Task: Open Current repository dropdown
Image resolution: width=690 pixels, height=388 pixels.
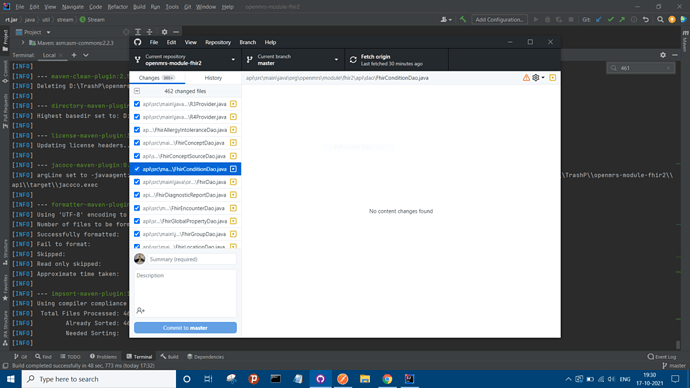Action: tap(185, 60)
